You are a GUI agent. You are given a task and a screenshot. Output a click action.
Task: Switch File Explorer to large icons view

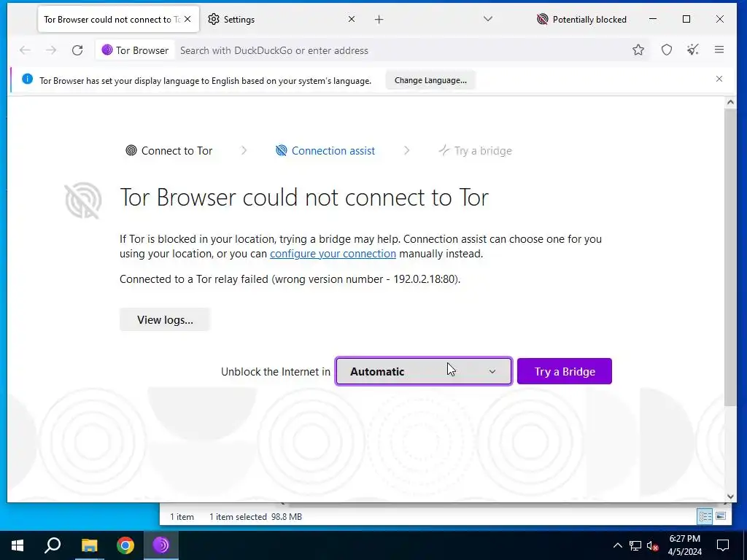point(721,516)
